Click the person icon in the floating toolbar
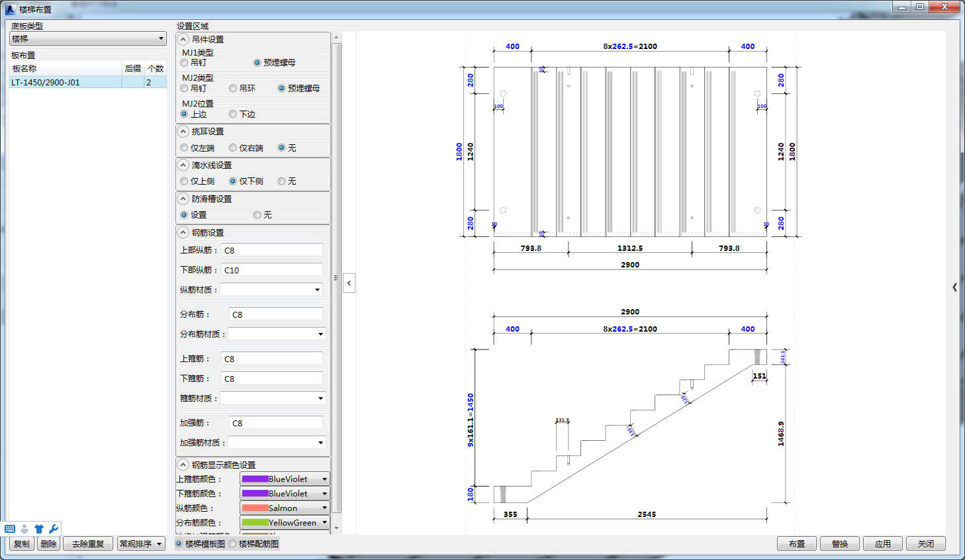 [x=24, y=529]
